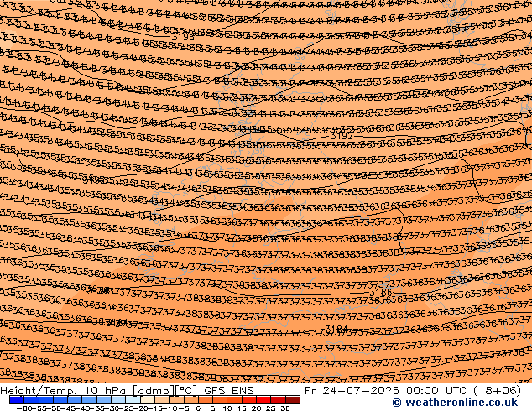The width and height of the screenshot is (532, 411).
Task: Click the '0' legend scale value
Action: [199, 408]
